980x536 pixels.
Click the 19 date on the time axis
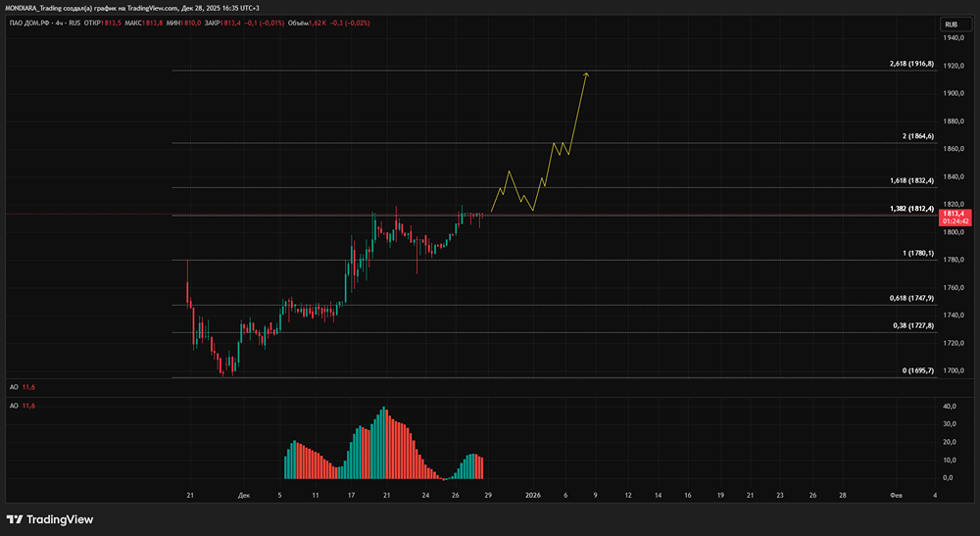[x=720, y=496]
